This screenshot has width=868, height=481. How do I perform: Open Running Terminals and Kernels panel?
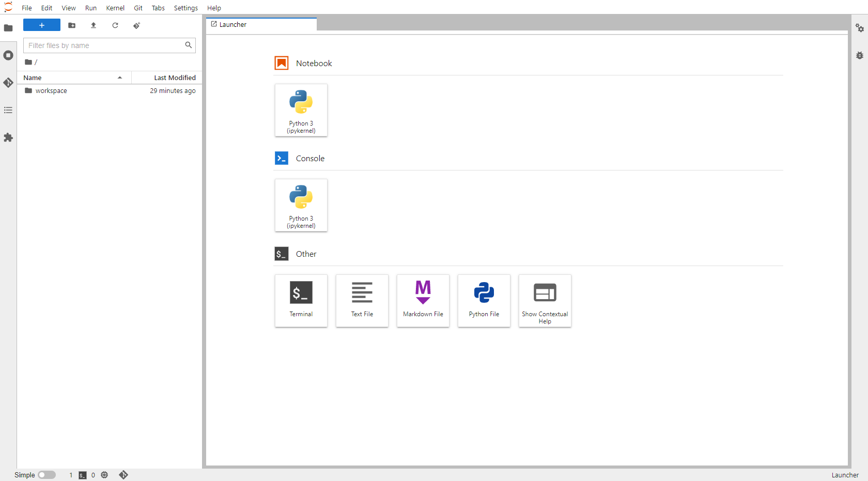[x=8, y=55]
